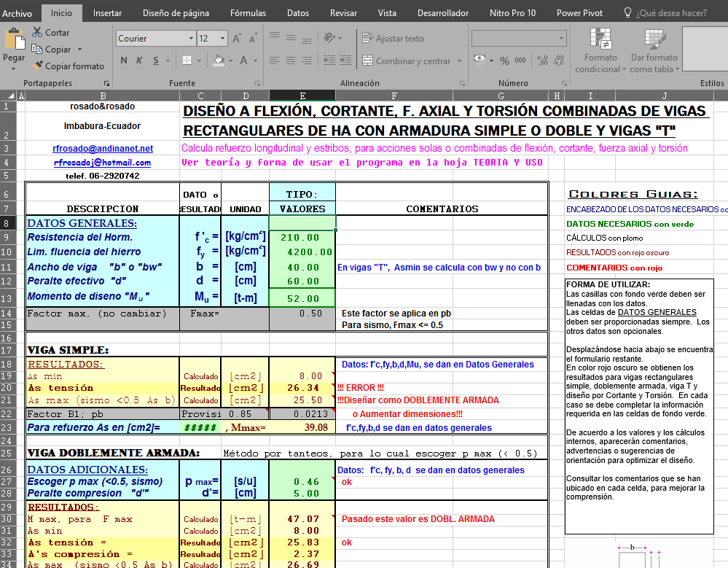Viewport: 728px width, 568px height.
Task: Apply percent style
Action: pyautogui.click(x=505, y=61)
